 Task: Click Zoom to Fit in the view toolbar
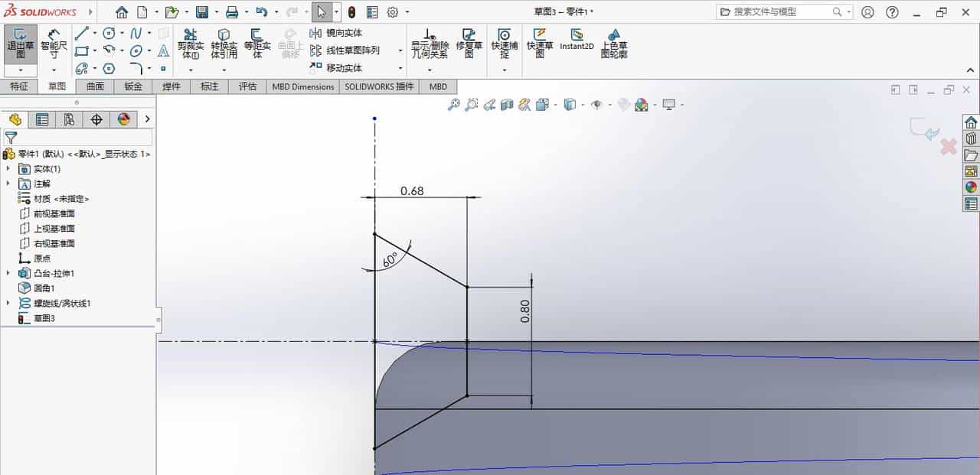(x=454, y=104)
